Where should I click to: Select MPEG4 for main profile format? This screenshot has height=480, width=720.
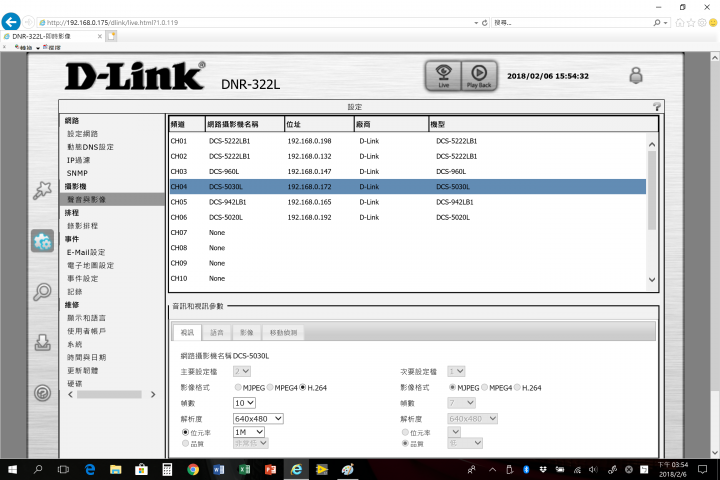tap(270, 387)
